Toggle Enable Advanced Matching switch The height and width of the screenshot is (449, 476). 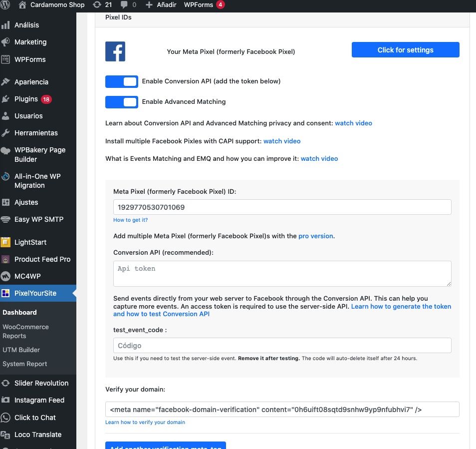click(121, 102)
